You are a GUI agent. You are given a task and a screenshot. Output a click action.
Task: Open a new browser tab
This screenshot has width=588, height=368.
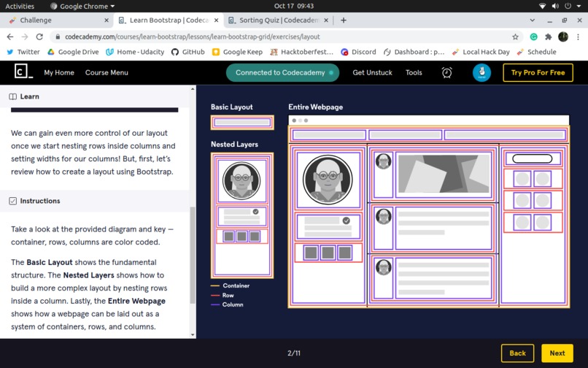click(343, 20)
